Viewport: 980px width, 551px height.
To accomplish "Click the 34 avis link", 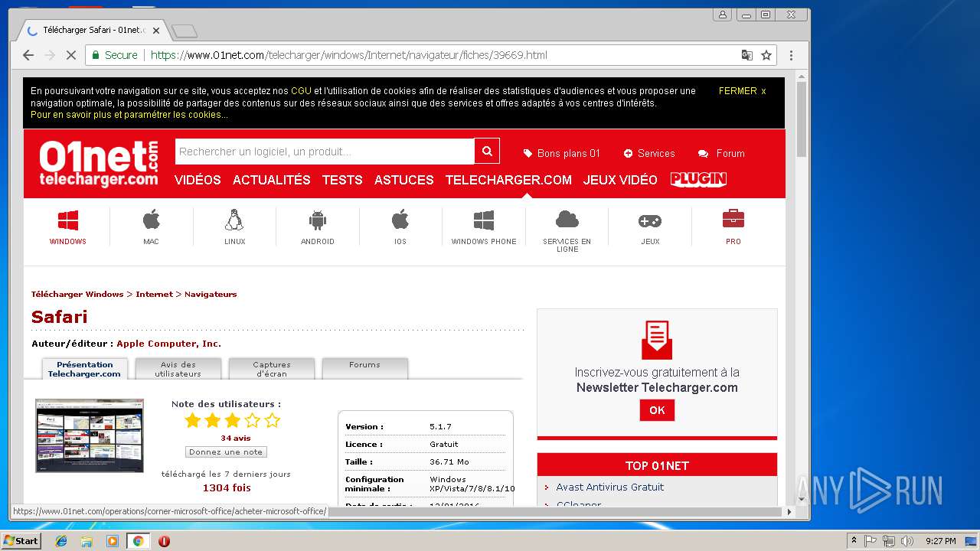I will point(236,439).
